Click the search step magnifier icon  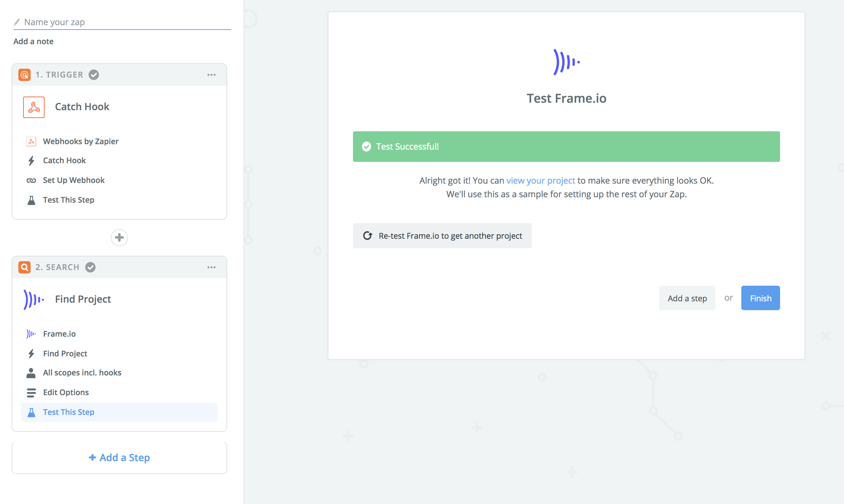coord(24,267)
